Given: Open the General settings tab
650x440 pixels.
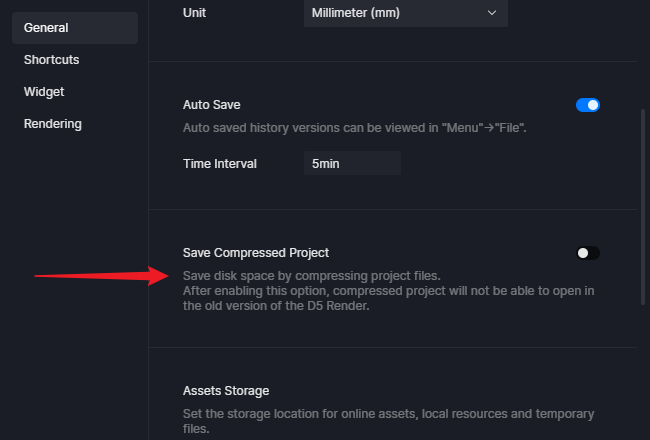Looking at the screenshot, I should [75, 28].
